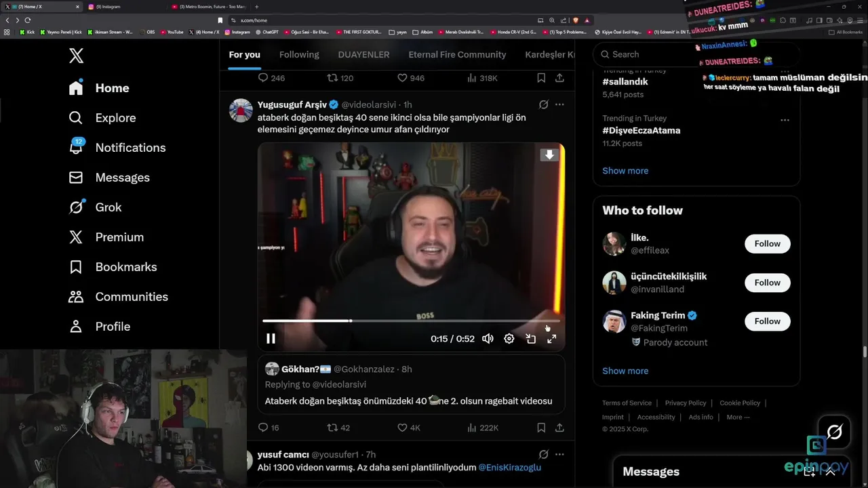Open more options on Yugusuguf Arşiv tweet
Viewport: 868px width, 488px height.
click(559, 104)
